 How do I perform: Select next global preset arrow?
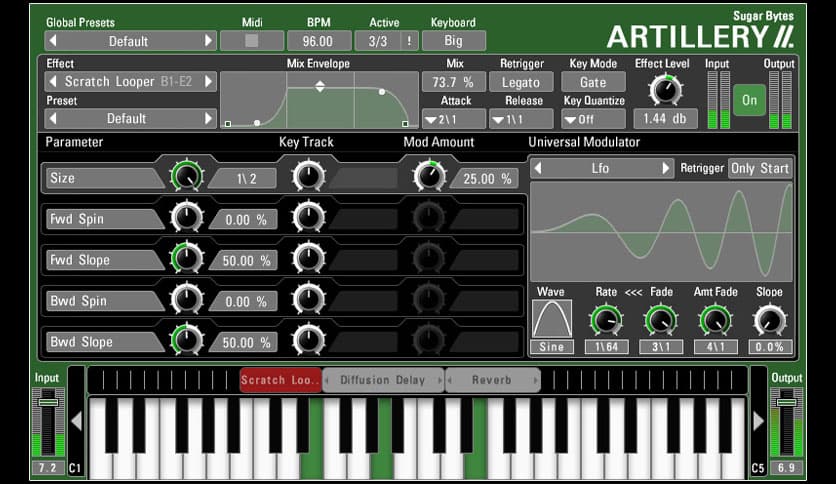208,41
